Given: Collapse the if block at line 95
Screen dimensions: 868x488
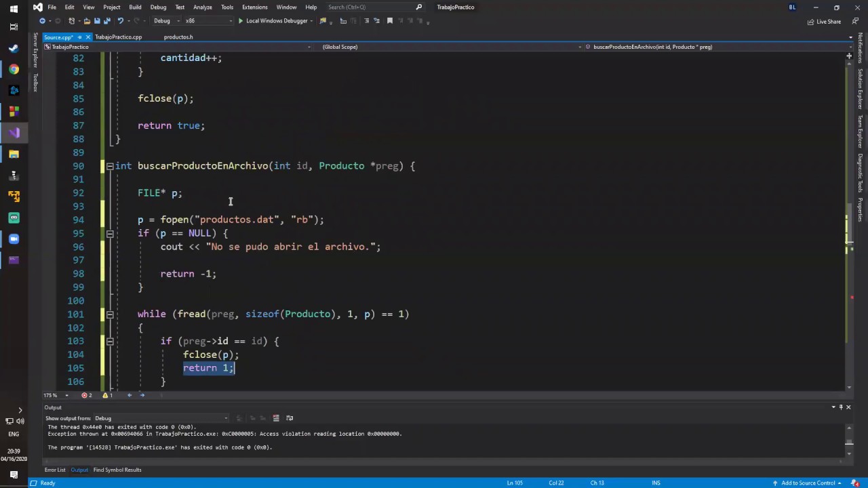Looking at the screenshot, I should click(x=109, y=234).
